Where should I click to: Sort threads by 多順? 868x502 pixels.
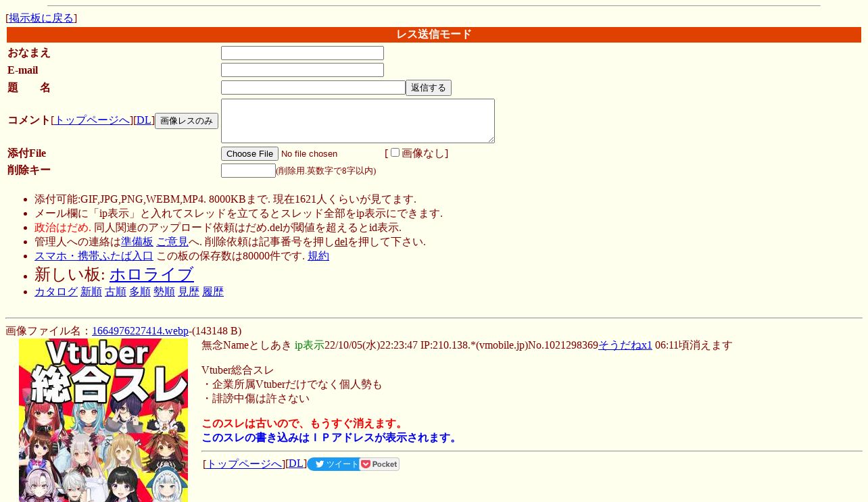coord(140,292)
